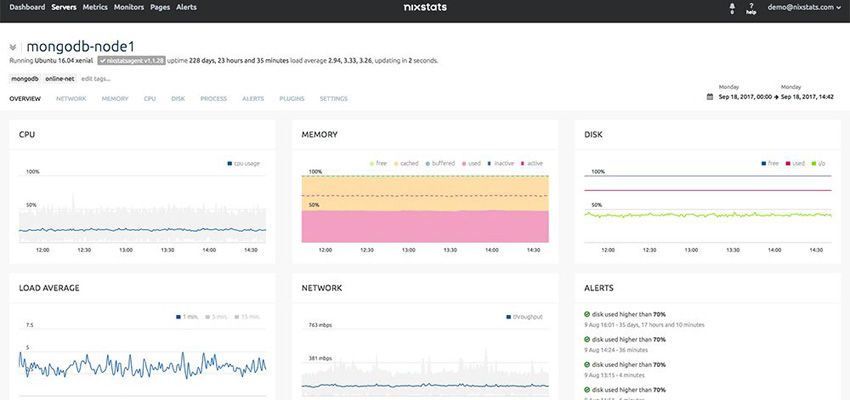Image resolution: width=850 pixels, height=400 pixels.
Task: Click the mongodb-node1 server title
Action: 80,47
